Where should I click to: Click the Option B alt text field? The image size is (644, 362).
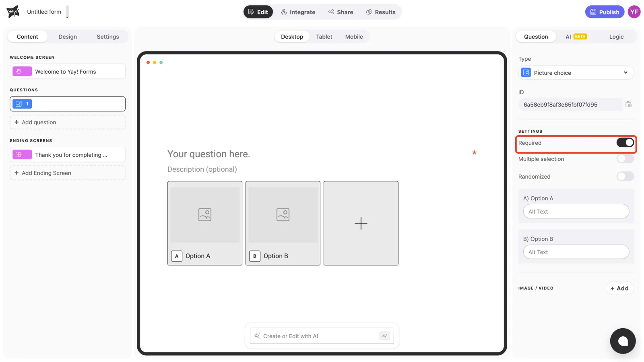click(x=576, y=252)
